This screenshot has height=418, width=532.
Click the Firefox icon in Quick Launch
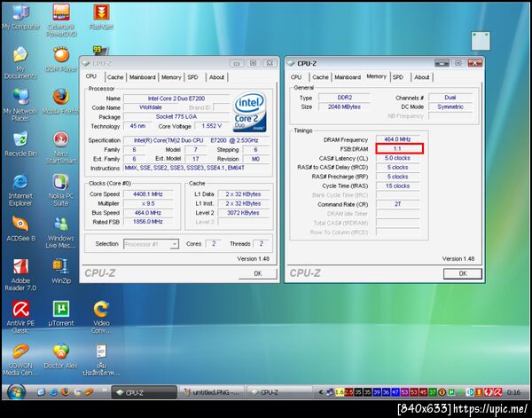tap(66, 392)
